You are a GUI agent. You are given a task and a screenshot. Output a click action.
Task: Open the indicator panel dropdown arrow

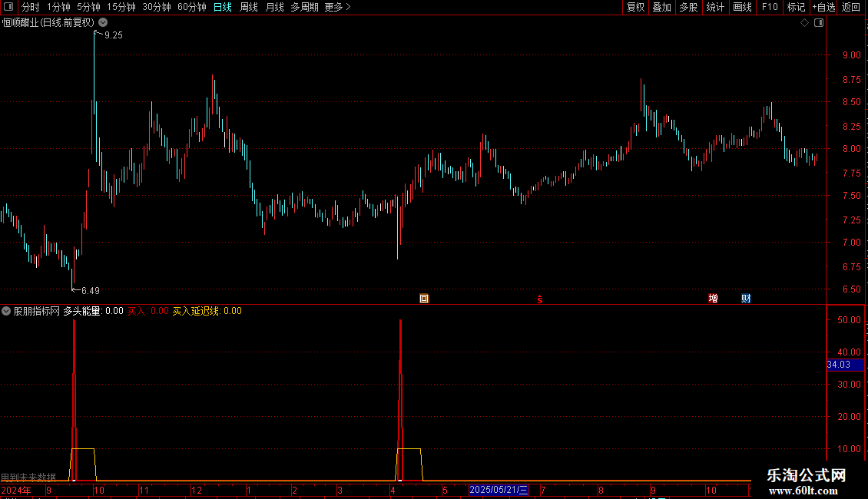pos(6,311)
